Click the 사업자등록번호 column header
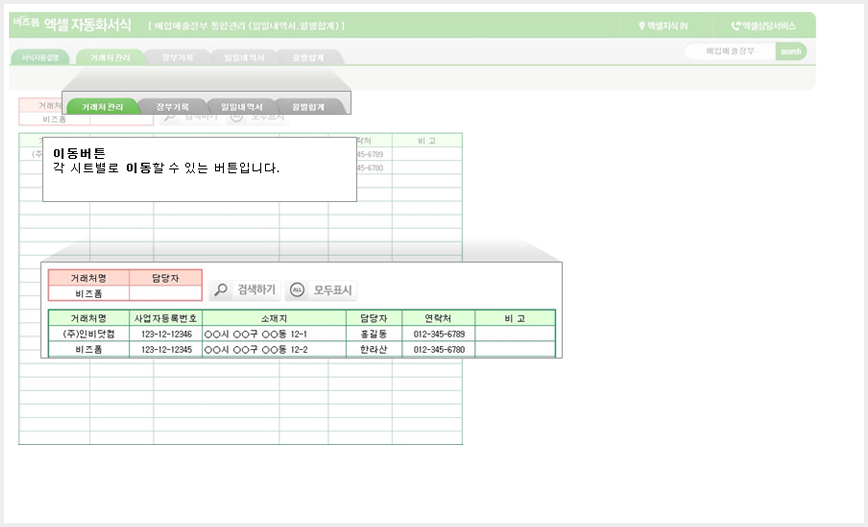The width and height of the screenshot is (868, 527). point(166,318)
